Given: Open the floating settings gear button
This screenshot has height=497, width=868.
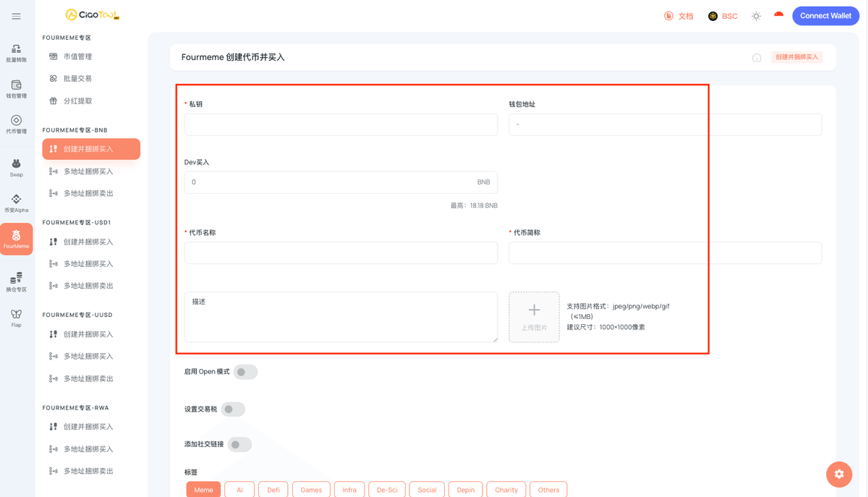Looking at the screenshot, I should [x=839, y=474].
